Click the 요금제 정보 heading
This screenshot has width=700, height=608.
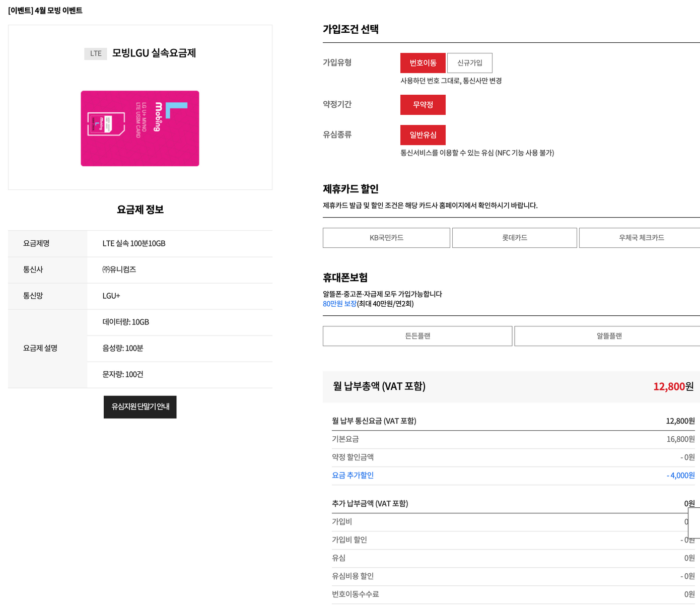pyautogui.click(x=140, y=210)
